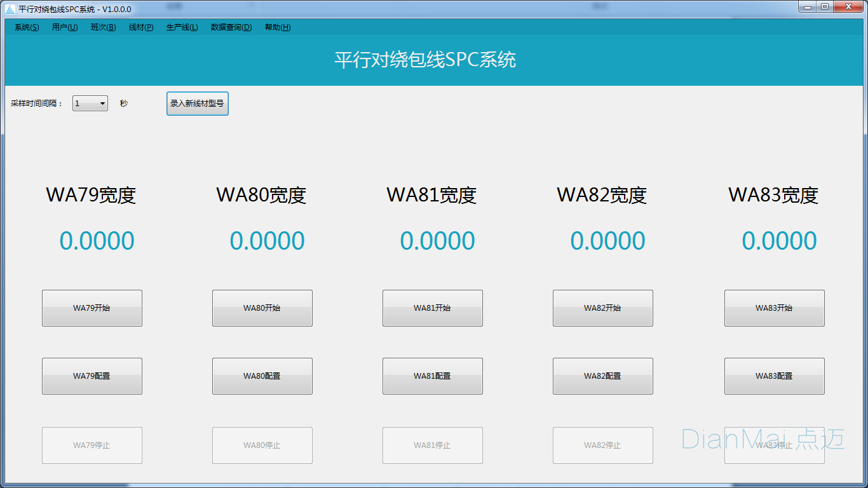This screenshot has height=488, width=868.
Task: Start WA79 measurement with WA79开始
Action: (x=92, y=308)
